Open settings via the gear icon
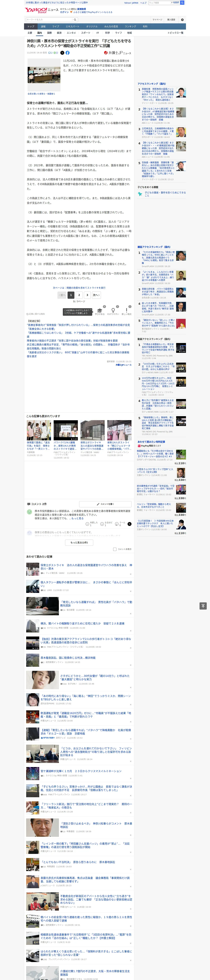 point(182,20)
